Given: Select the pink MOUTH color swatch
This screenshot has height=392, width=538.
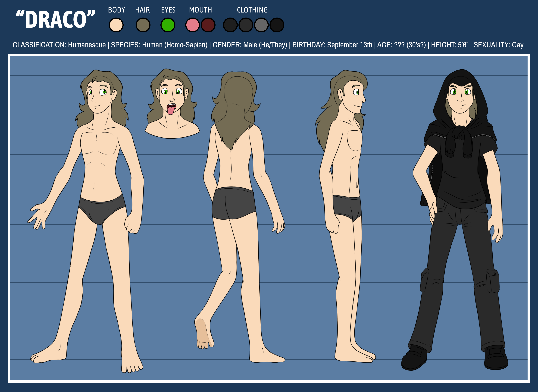Looking at the screenshot, I should (192, 25).
